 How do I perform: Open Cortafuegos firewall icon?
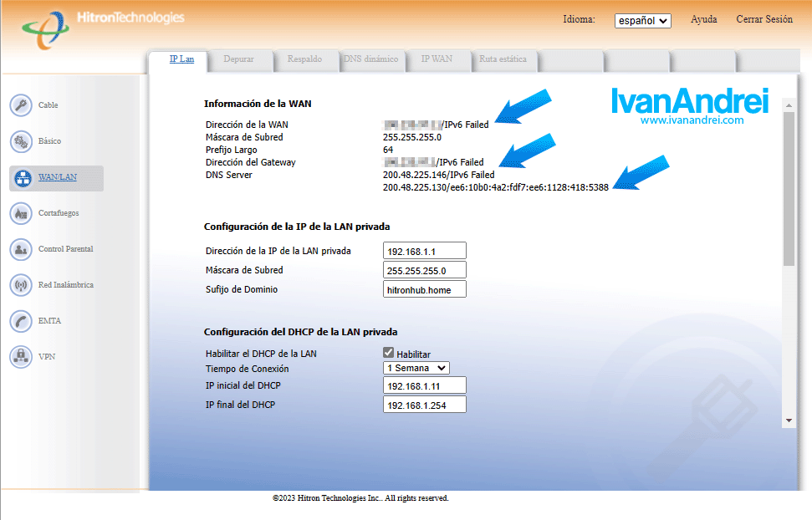click(21, 213)
